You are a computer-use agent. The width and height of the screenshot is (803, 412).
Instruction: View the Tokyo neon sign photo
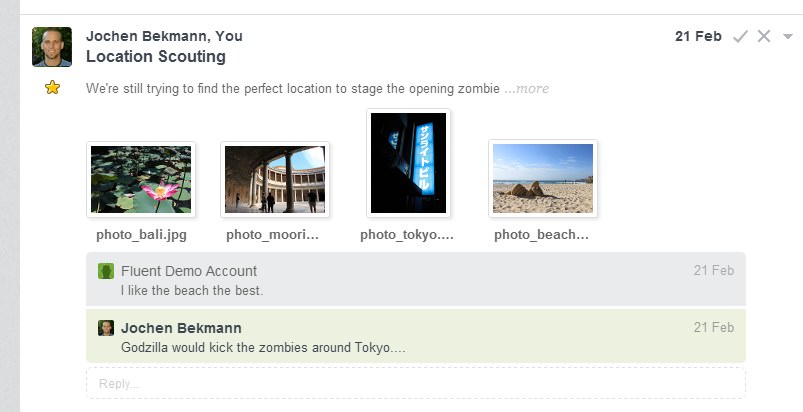(408, 163)
